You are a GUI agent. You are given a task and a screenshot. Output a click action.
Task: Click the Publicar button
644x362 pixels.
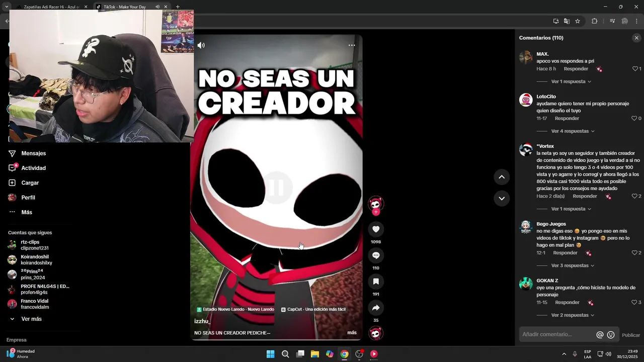point(631,335)
